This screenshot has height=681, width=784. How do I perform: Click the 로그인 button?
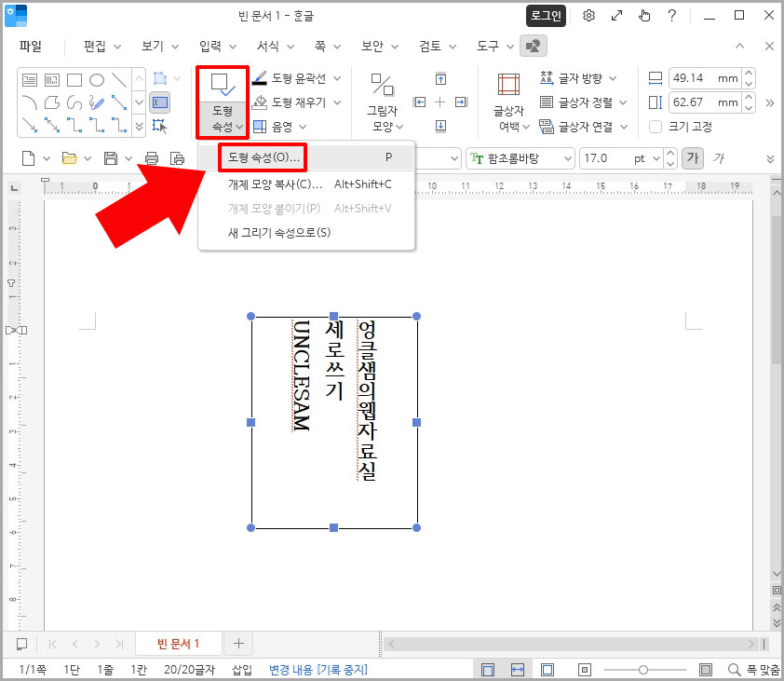[x=546, y=16]
